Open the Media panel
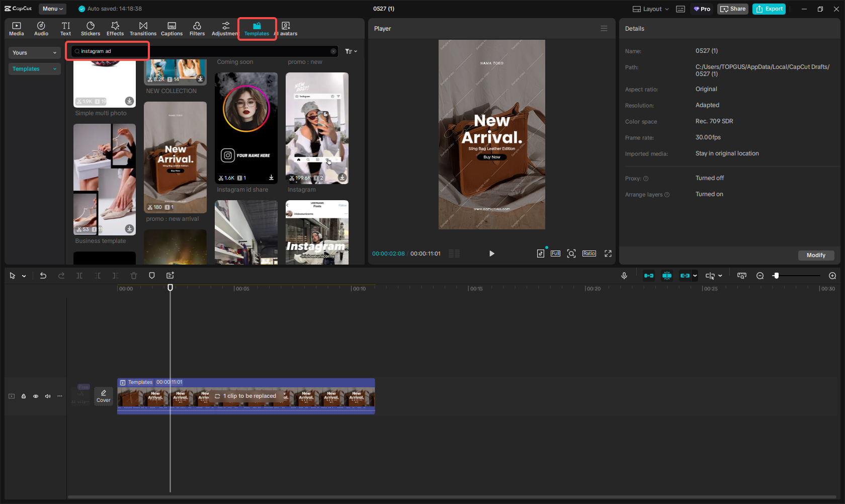The image size is (845, 504). 16,28
